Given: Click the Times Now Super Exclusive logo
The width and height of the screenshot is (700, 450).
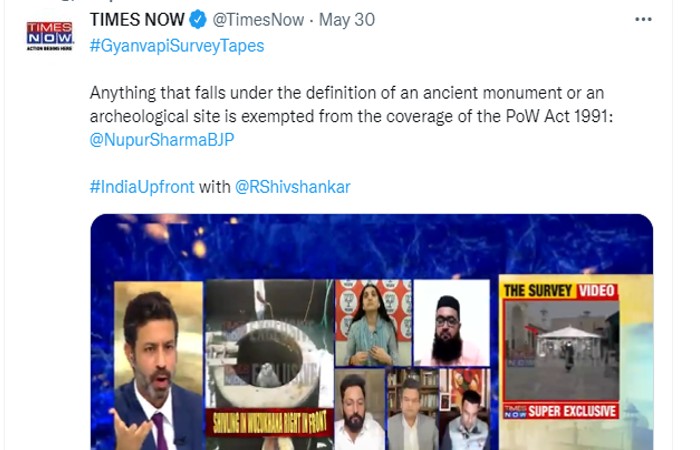Looking at the screenshot, I should 559,408.
